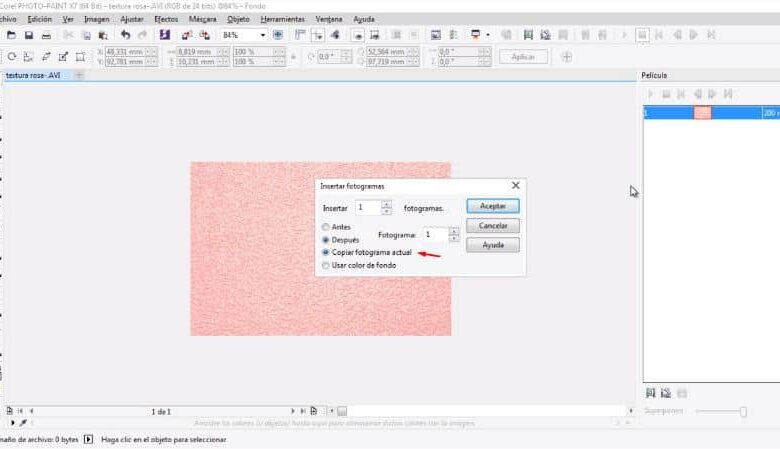Click the round plus icon beside Aplicar

point(566,57)
